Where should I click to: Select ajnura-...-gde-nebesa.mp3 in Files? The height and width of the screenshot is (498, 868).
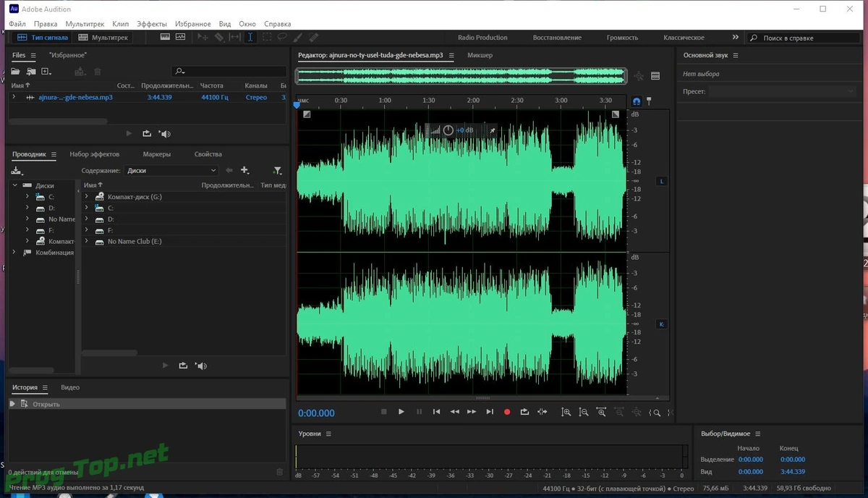click(75, 97)
